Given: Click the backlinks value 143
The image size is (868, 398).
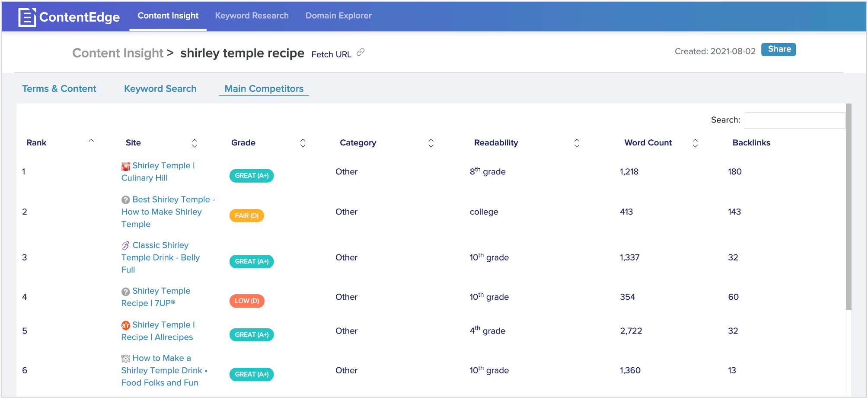Looking at the screenshot, I should (734, 212).
